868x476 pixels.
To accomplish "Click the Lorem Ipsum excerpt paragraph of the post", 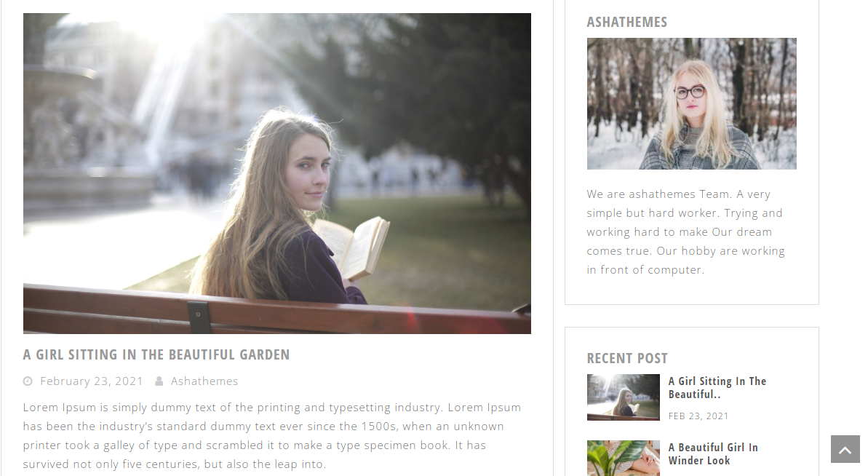I will (x=272, y=435).
